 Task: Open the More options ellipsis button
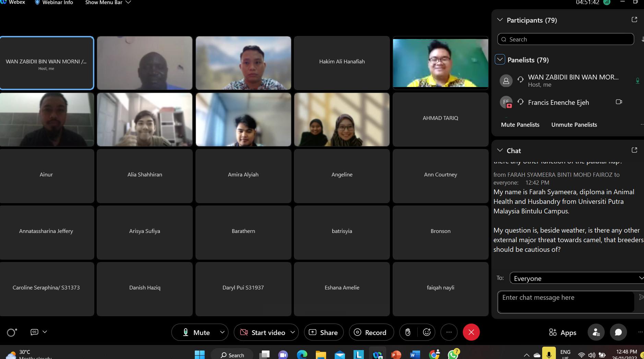[x=449, y=332]
